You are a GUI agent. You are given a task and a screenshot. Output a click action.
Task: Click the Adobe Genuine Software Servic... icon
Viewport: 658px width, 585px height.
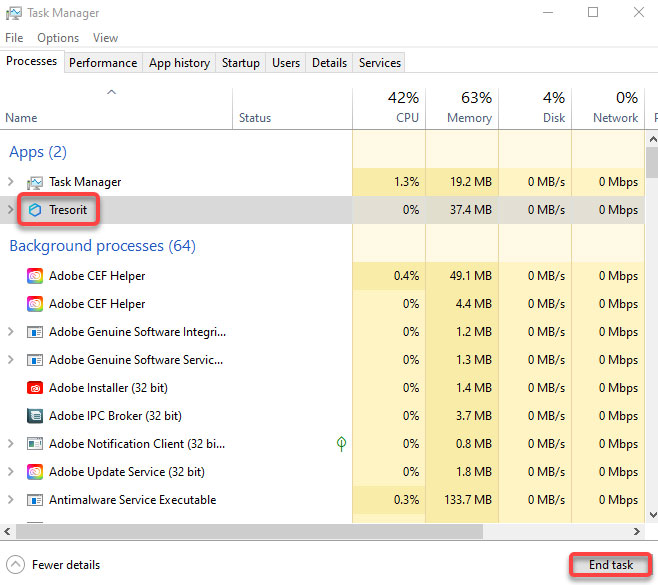tap(35, 360)
